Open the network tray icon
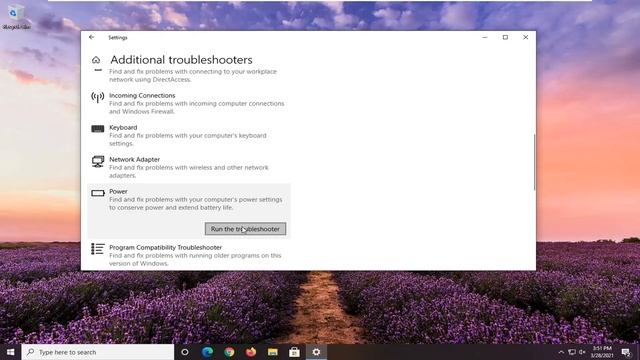 (x=572, y=352)
